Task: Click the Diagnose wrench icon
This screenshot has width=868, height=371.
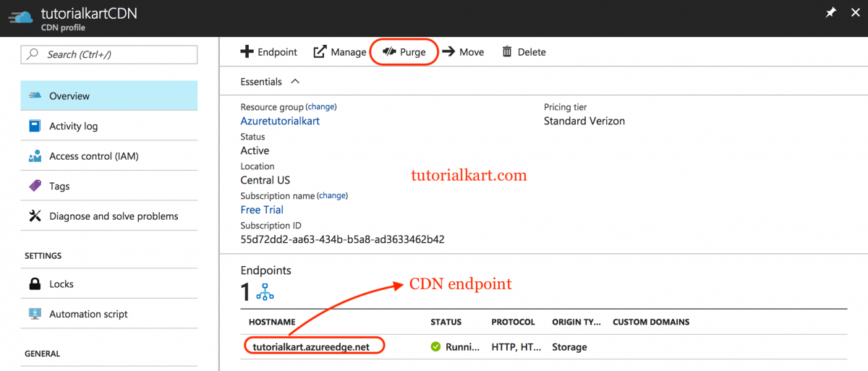Action: click(35, 216)
